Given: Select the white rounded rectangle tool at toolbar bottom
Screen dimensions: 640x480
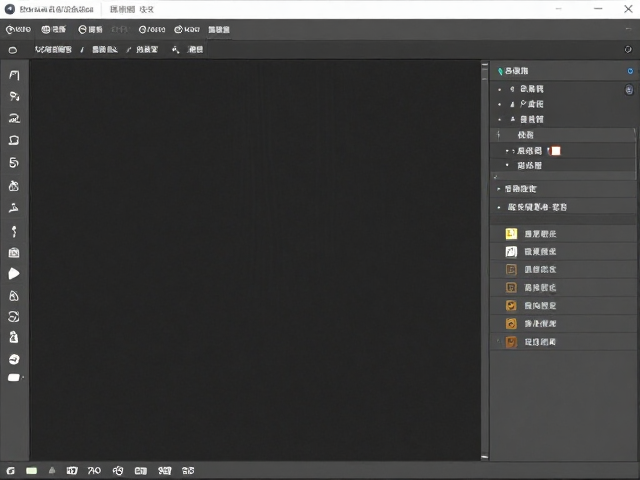Looking at the screenshot, I should (x=14, y=378).
